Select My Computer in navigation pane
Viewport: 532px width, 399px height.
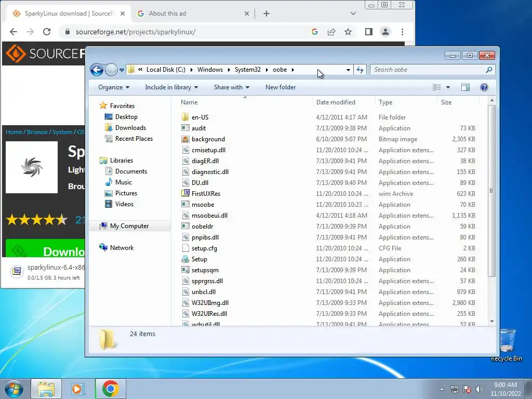pyautogui.click(x=129, y=226)
